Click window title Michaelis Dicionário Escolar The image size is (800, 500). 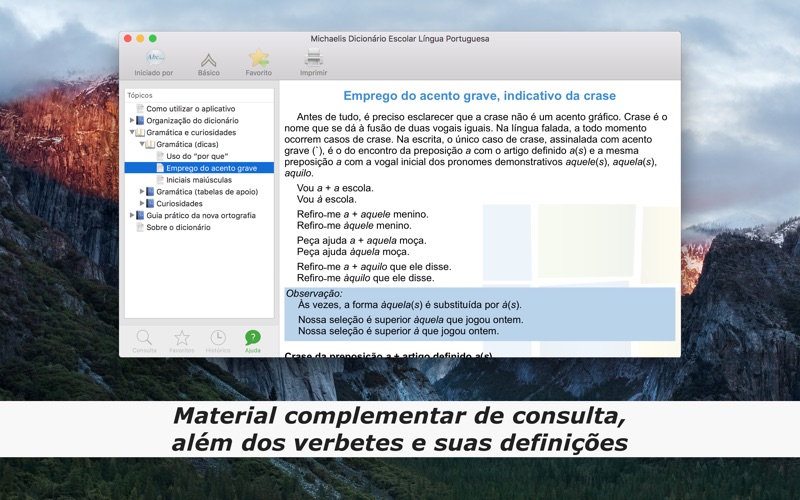click(399, 39)
